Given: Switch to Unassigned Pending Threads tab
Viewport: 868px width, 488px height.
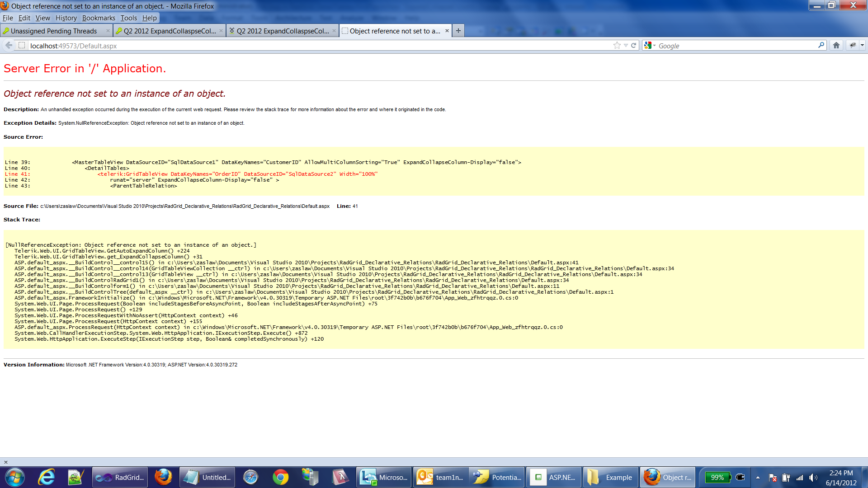Looking at the screenshot, I should click(54, 31).
